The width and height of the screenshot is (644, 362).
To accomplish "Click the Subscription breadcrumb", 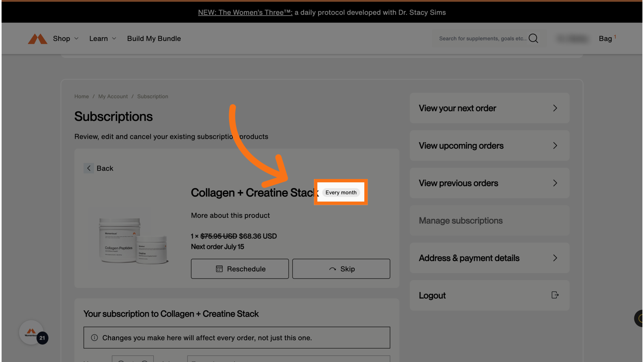I will click(153, 97).
